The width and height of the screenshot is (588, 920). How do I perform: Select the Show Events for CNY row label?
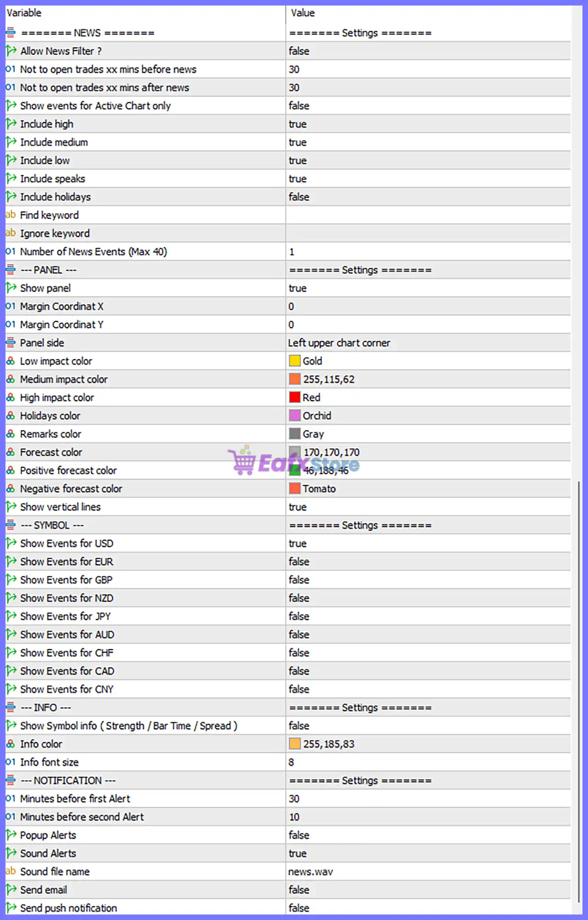click(x=67, y=689)
